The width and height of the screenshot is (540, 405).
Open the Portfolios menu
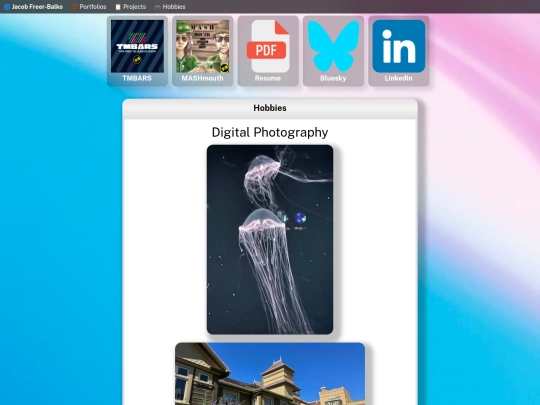point(89,7)
